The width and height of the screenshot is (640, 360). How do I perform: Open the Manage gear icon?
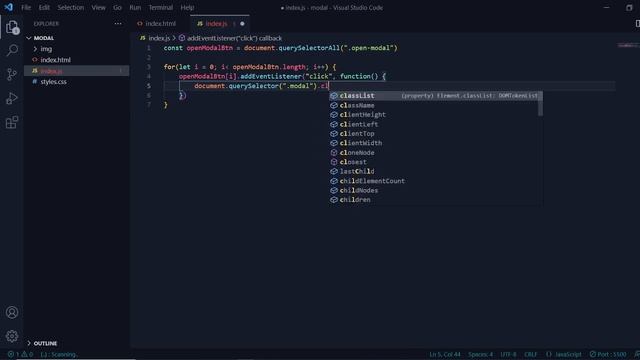[x=12, y=336]
